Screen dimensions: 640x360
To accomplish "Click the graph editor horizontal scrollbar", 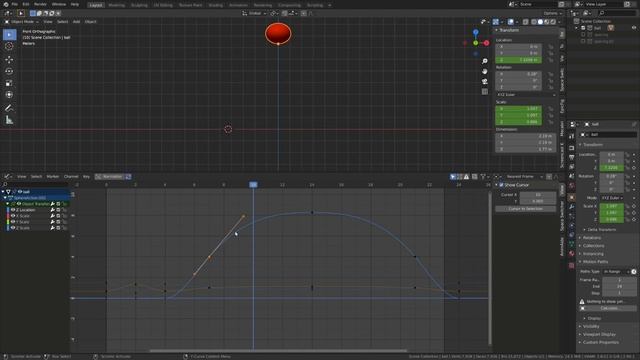I will (278, 350).
